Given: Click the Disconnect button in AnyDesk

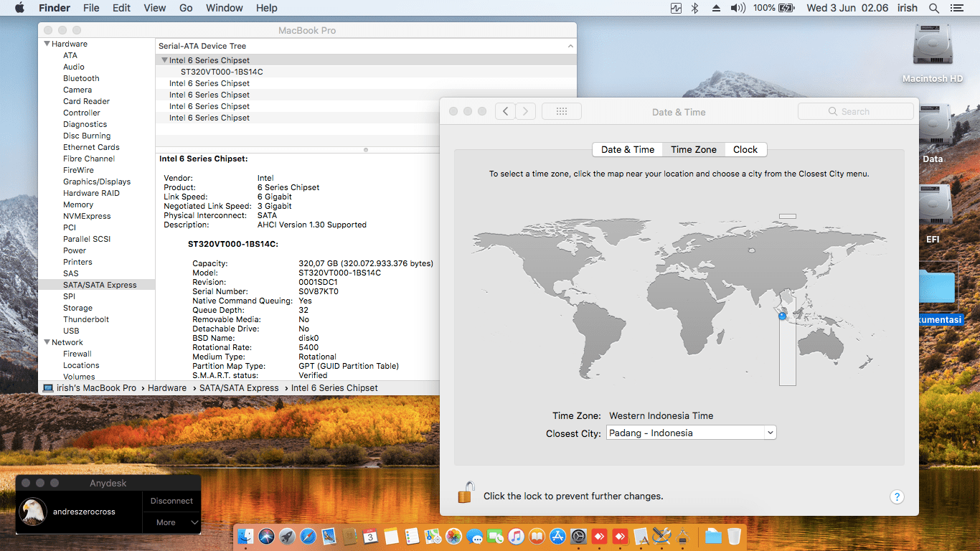Looking at the screenshot, I should pos(171,501).
